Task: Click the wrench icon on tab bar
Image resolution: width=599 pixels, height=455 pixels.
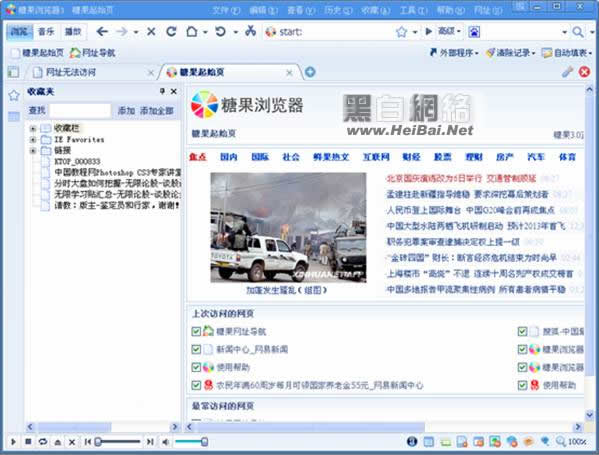Action: pos(567,72)
